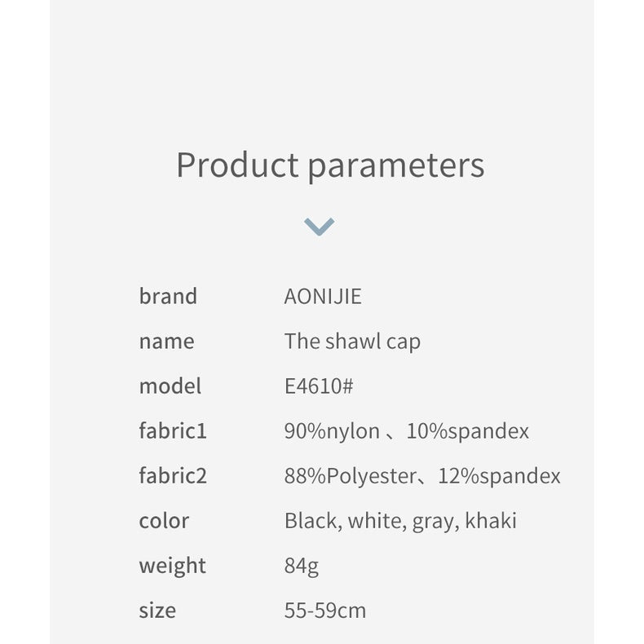Select the weight label

click(172, 565)
